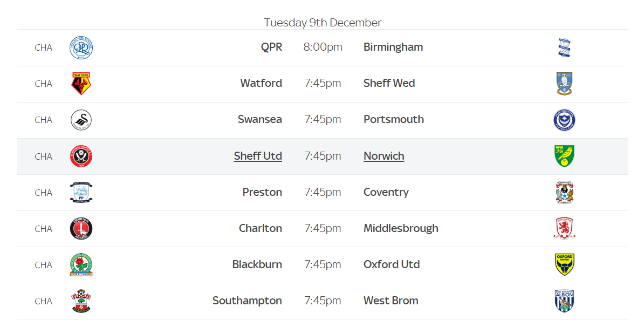Click the Norwich canary crest
This screenshot has height=327, width=644.
(564, 156)
